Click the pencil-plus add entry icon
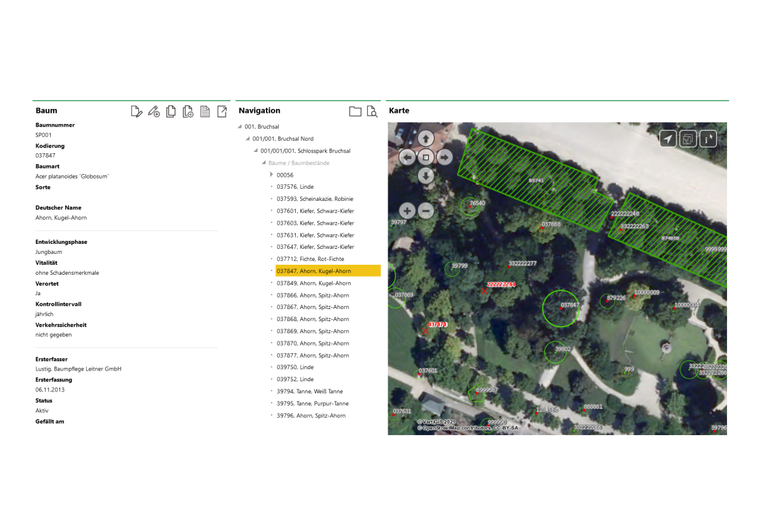760x532 pixels. 153,111
